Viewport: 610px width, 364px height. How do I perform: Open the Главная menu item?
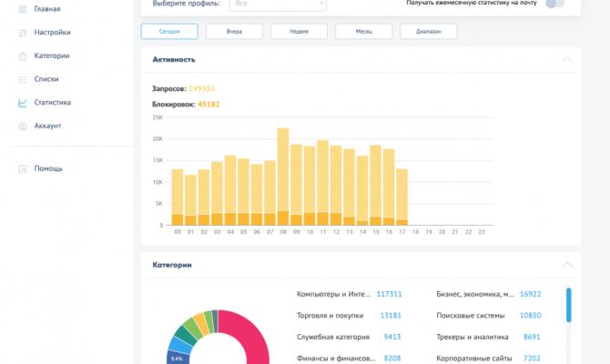pos(47,9)
